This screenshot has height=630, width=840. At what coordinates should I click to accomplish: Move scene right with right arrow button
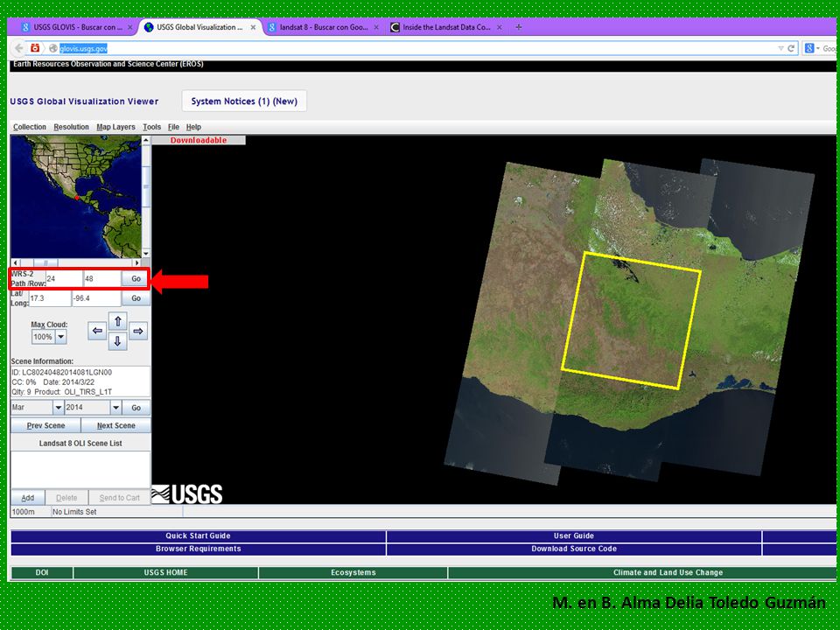(137, 331)
